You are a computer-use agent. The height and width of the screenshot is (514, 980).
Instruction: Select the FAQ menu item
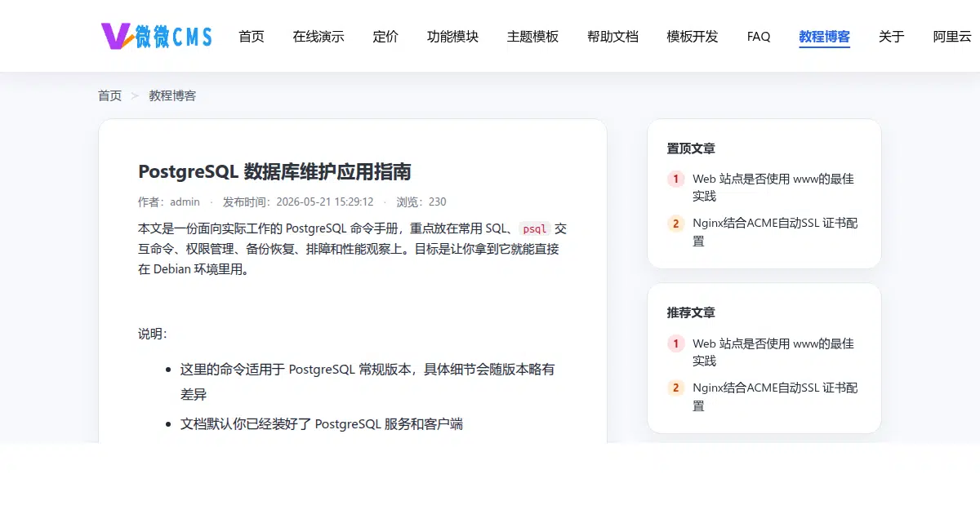pyautogui.click(x=759, y=37)
